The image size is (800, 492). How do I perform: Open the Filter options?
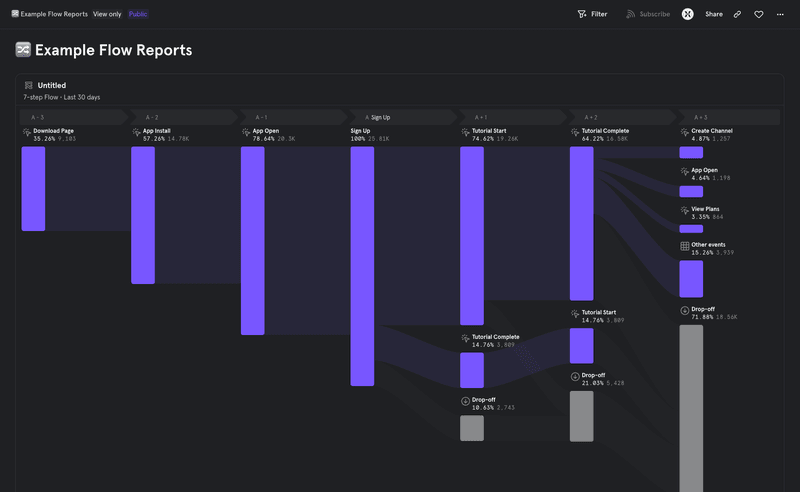(x=592, y=14)
